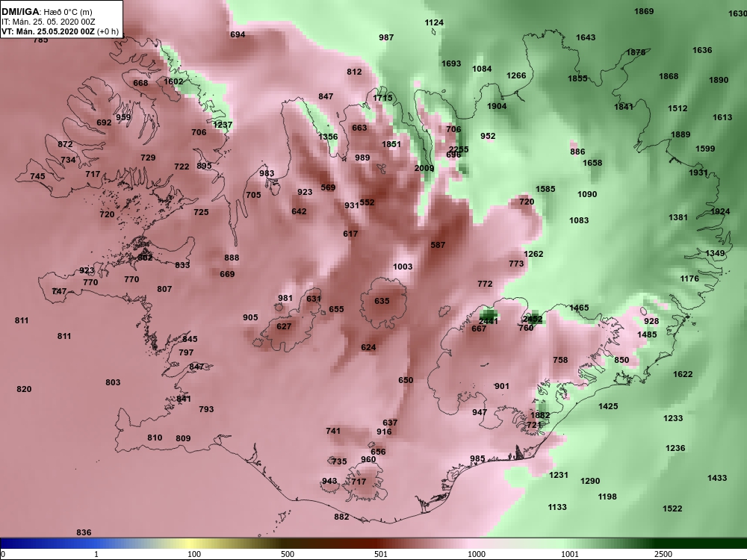Click the 'DMI/IGA: Hæð 0°C (m)' title text
Screen dimensions: 747x560
point(46,12)
